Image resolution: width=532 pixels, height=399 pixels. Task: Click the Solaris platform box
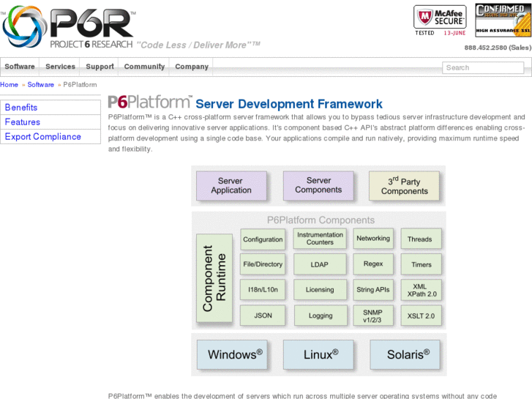click(405, 354)
